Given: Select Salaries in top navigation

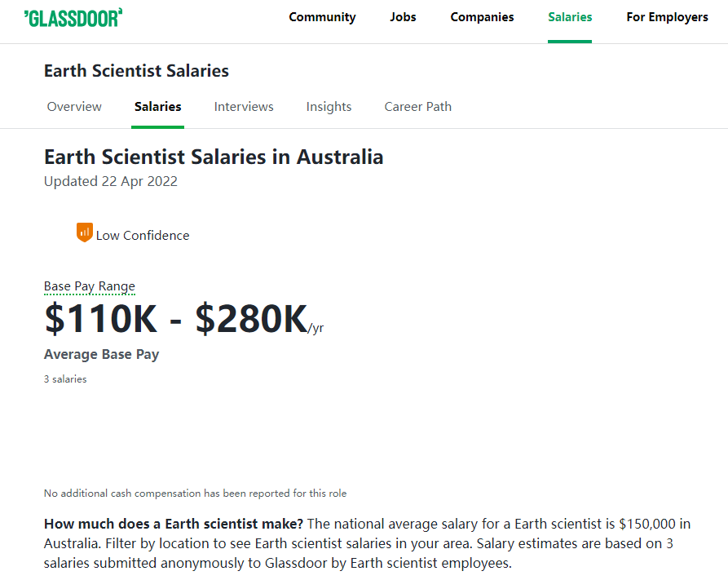Looking at the screenshot, I should (570, 17).
